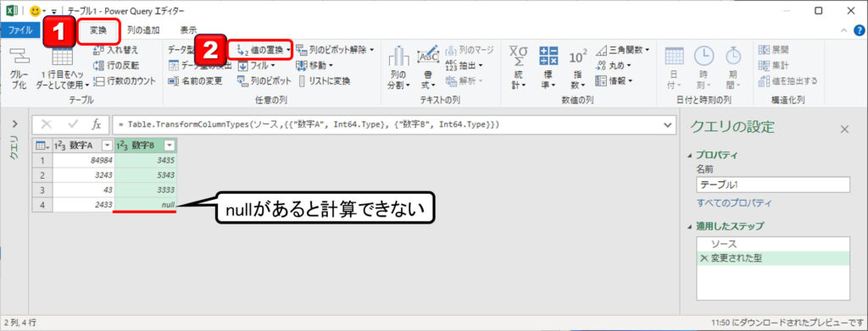Click the formula bar confirm checkmark
Screen dimensions: 868x331
click(x=73, y=125)
